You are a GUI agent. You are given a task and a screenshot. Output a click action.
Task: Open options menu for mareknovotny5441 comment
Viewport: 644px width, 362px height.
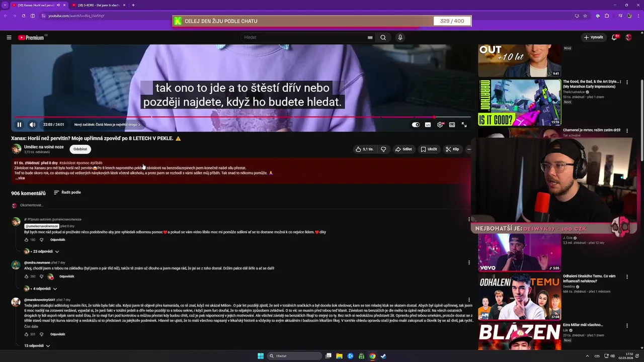click(x=469, y=300)
